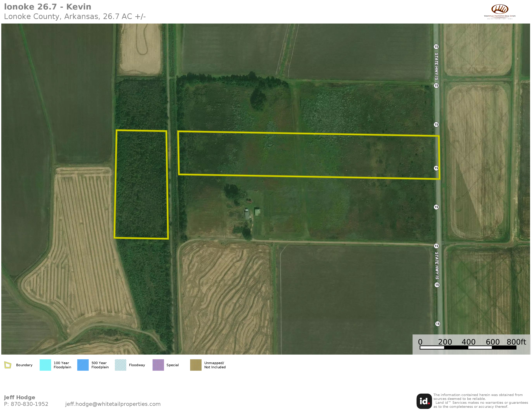Click the Lonoke County, Arkansas subtitle
This screenshot has height=411, width=532.
pyautogui.click(x=75, y=17)
